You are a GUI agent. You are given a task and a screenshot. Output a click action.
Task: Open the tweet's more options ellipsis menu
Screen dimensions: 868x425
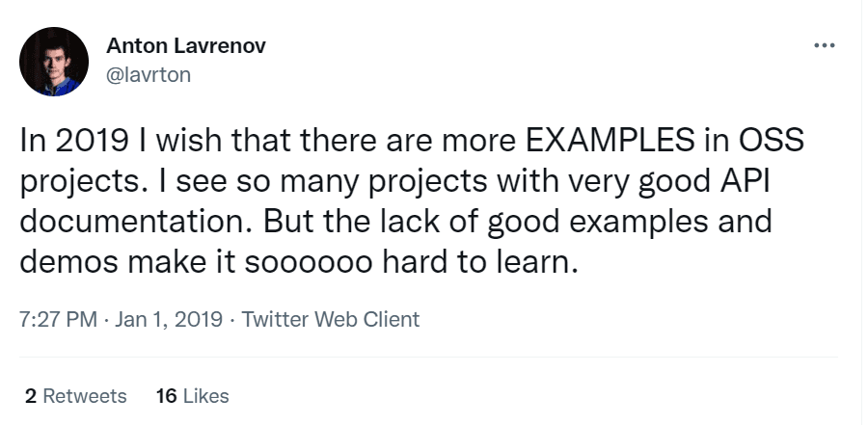[823, 45]
